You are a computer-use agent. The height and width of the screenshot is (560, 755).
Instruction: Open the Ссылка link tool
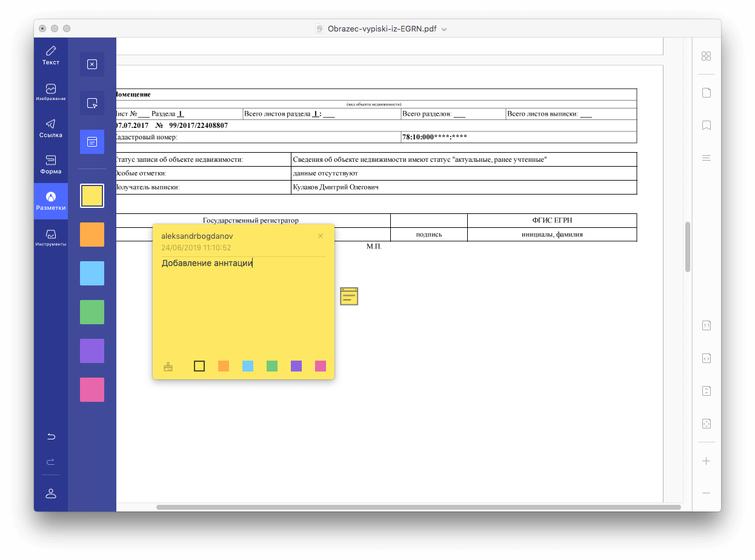tap(51, 128)
